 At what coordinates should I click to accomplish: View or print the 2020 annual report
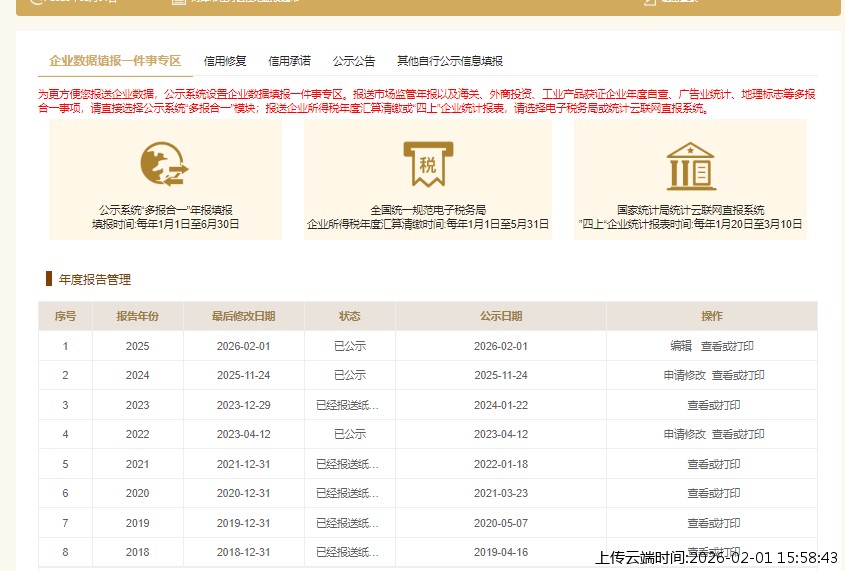tap(713, 494)
